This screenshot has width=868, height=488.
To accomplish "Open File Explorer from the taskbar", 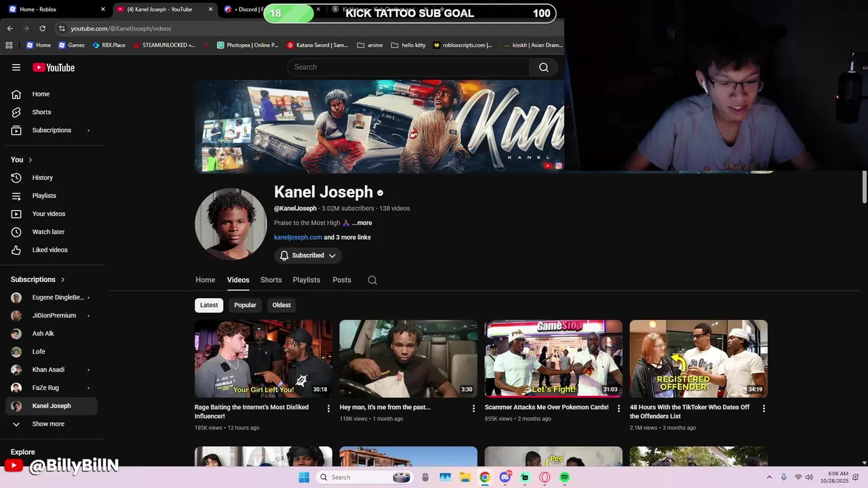I will [x=465, y=477].
